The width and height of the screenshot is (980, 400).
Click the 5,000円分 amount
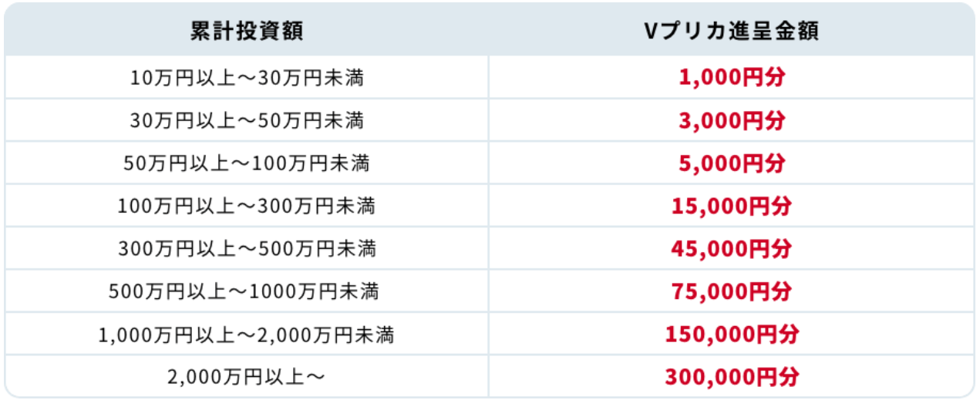pos(732,163)
